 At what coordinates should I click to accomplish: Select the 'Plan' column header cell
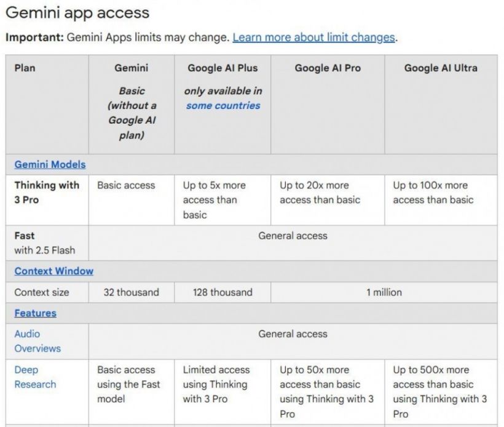[x=25, y=68]
